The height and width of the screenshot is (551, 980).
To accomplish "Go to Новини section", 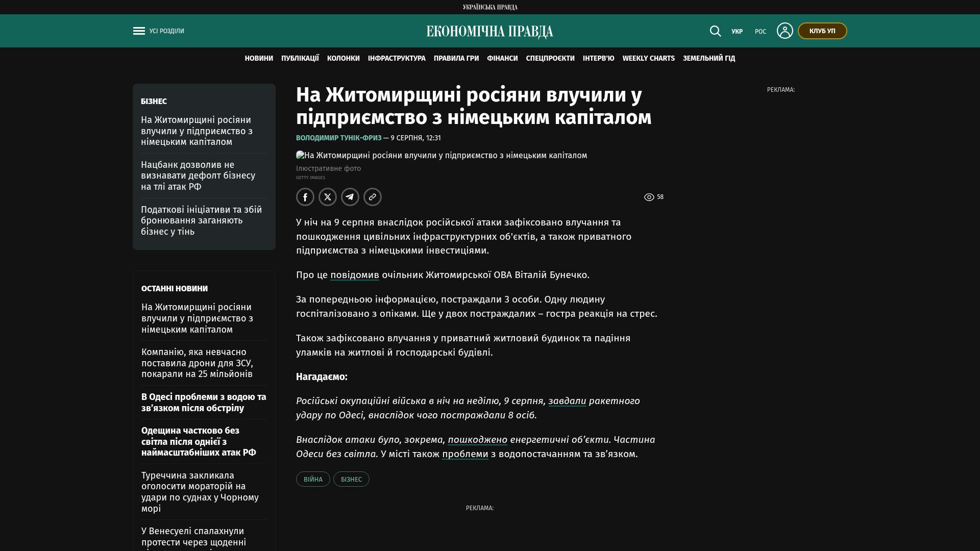I will click(259, 59).
